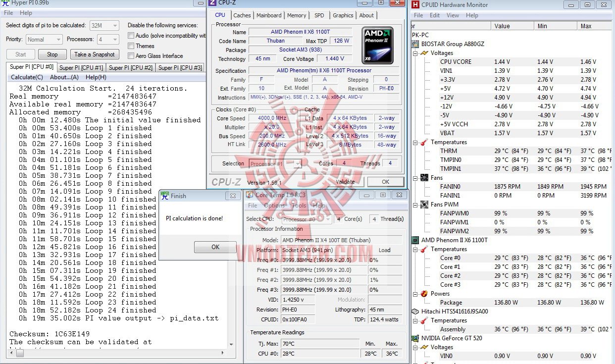Screen dimensions: 615x364
Task: Click the icon in the Finish dialog title
Action: click(x=164, y=196)
